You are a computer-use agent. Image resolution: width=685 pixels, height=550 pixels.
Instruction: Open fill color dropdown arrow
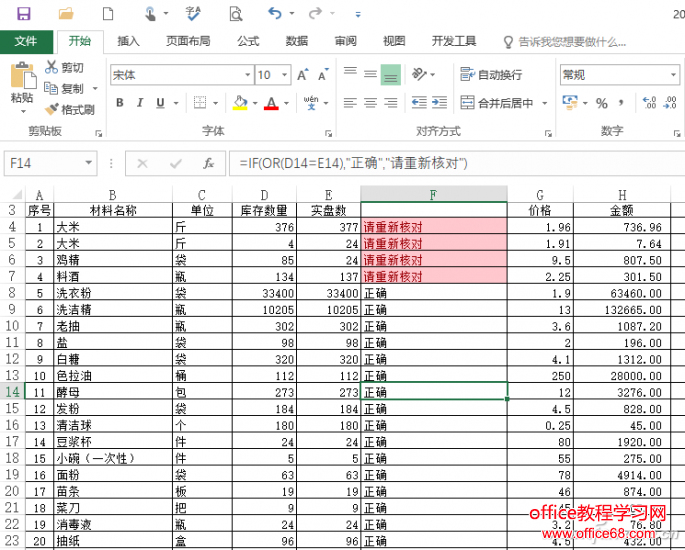pos(255,103)
